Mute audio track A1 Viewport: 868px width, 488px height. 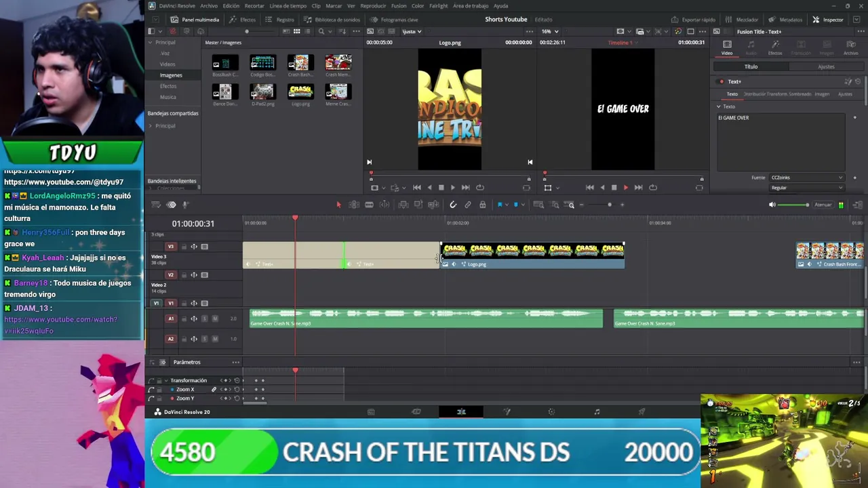[x=215, y=319]
